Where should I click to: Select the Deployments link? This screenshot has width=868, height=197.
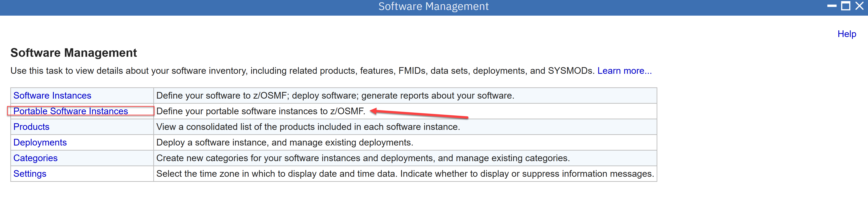pos(40,142)
